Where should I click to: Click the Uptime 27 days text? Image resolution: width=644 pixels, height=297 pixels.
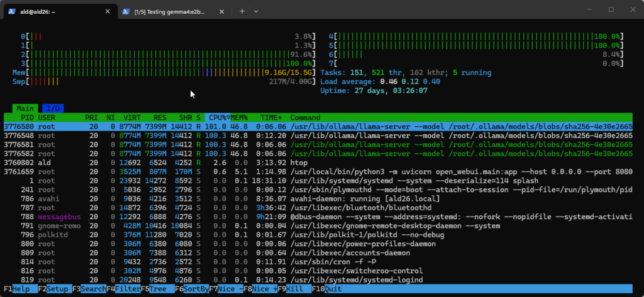(x=374, y=90)
